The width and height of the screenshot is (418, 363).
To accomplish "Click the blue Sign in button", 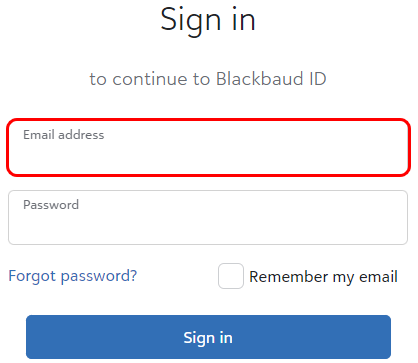I will tap(208, 337).
